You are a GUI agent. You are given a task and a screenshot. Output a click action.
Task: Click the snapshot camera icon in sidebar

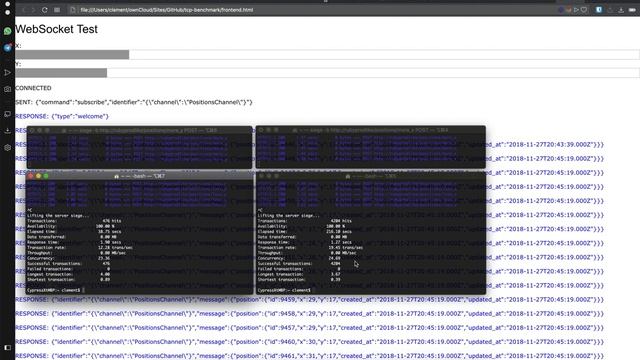pyautogui.click(x=7, y=89)
